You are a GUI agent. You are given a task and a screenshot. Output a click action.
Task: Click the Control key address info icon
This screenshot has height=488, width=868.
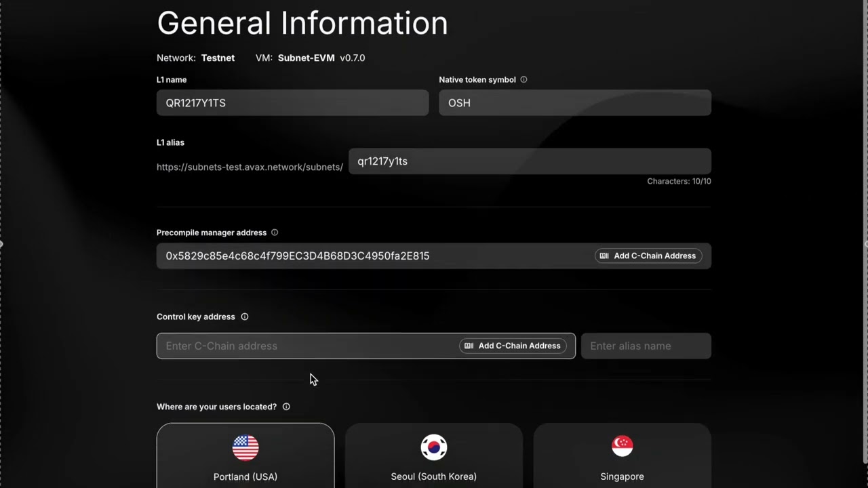[245, 317]
